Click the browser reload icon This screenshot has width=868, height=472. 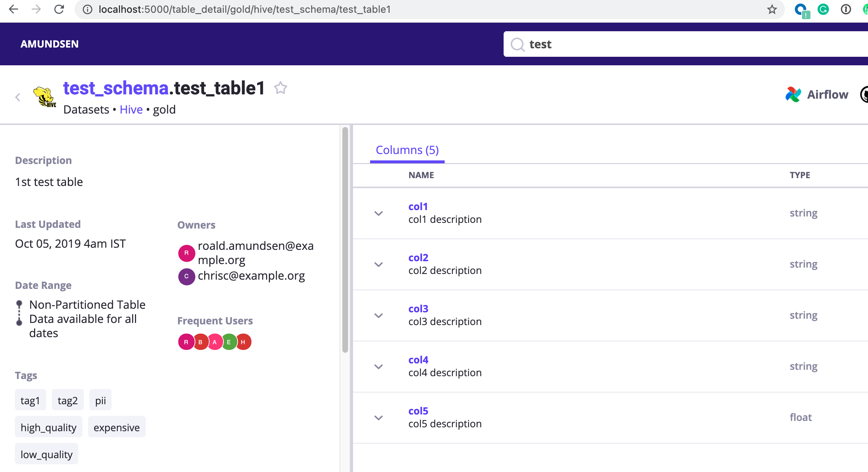pyautogui.click(x=59, y=10)
